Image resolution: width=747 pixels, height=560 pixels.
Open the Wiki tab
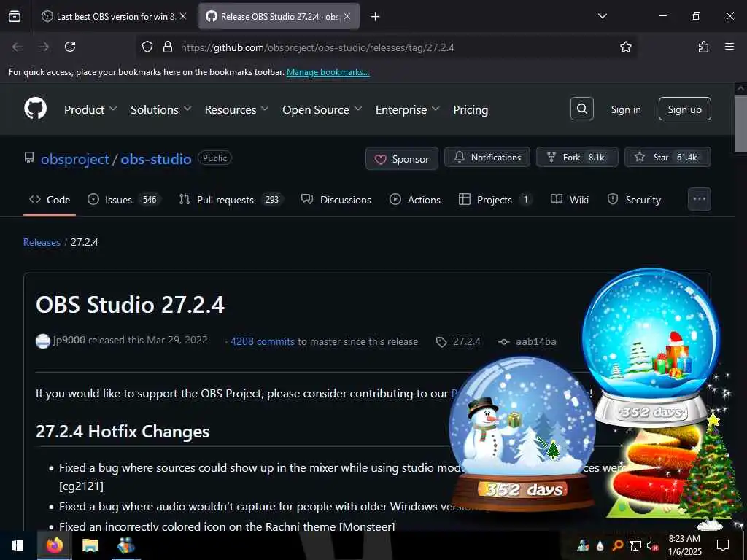coord(570,200)
